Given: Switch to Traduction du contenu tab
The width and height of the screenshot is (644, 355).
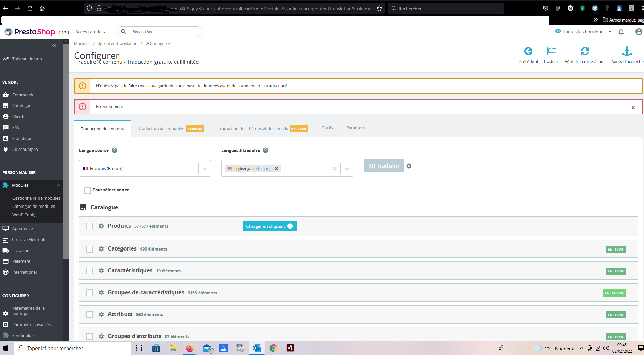Looking at the screenshot, I should (103, 129).
